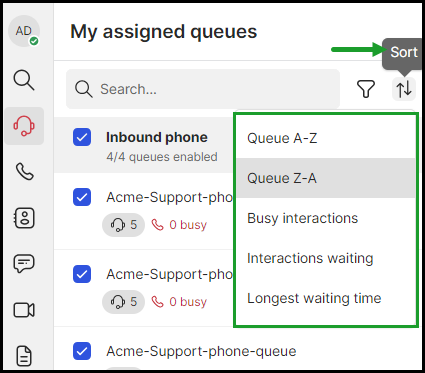425x373 pixels.
Task: Open the contacts directory icon
Action: (x=24, y=218)
